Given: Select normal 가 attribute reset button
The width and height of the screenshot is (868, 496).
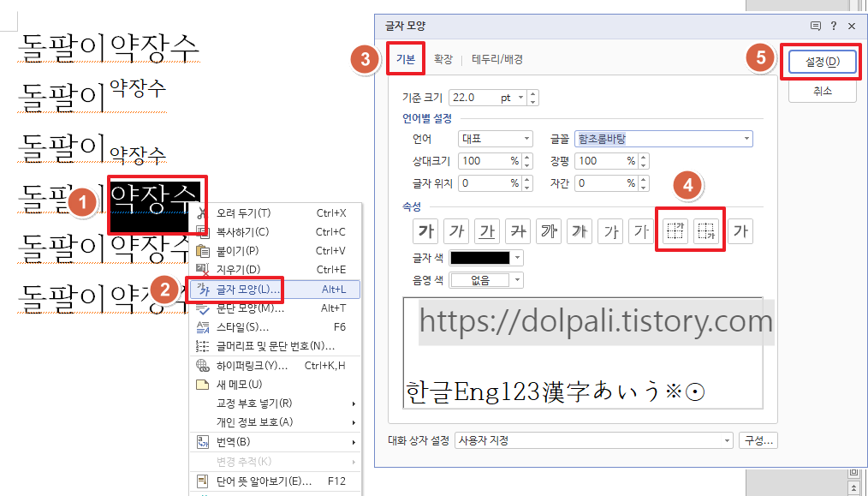Looking at the screenshot, I should [x=740, y=231].
